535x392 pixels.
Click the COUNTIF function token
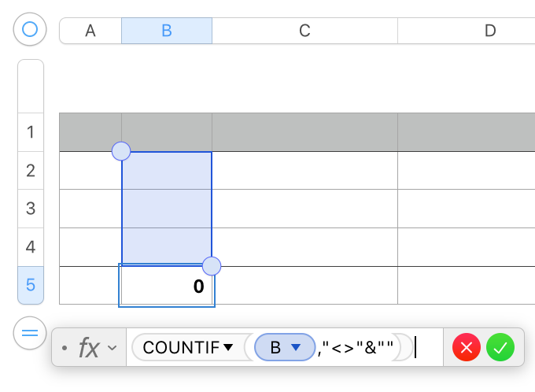click(x=182, y=347)
